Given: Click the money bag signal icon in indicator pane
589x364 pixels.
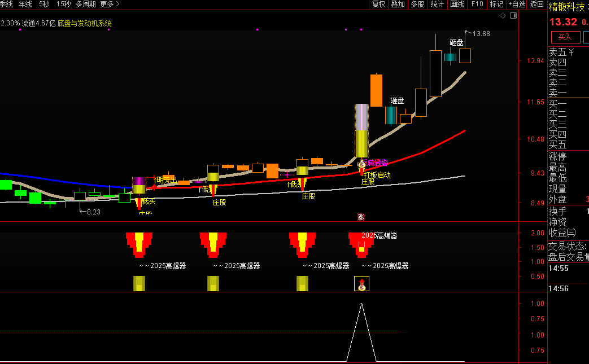Looking at the screenshot, I should [x=361, y=284].
